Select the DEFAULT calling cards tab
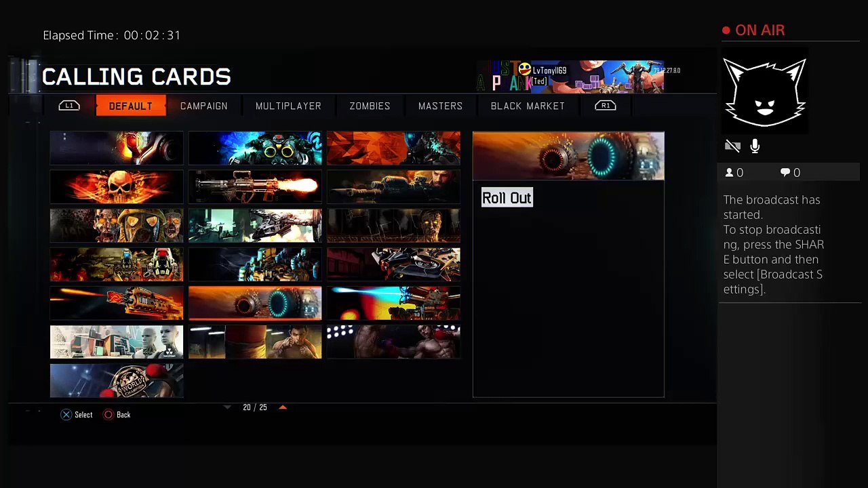Screen dimensions: 868x488 [x=131, y=106]
